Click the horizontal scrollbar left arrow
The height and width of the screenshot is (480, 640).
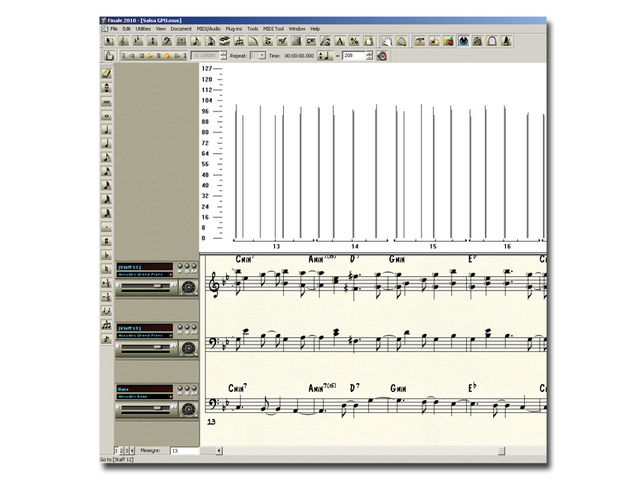(219, 451)
